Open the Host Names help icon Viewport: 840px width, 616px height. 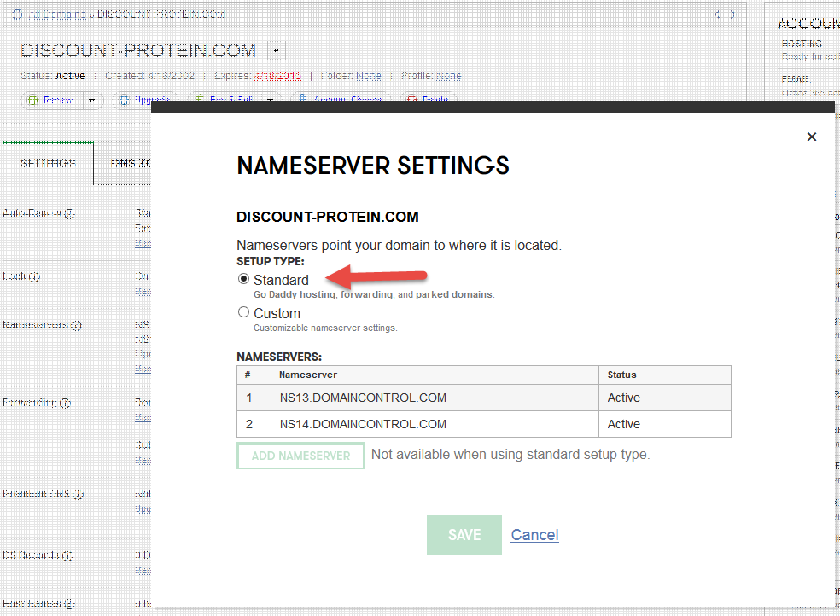tap(69, 604)
